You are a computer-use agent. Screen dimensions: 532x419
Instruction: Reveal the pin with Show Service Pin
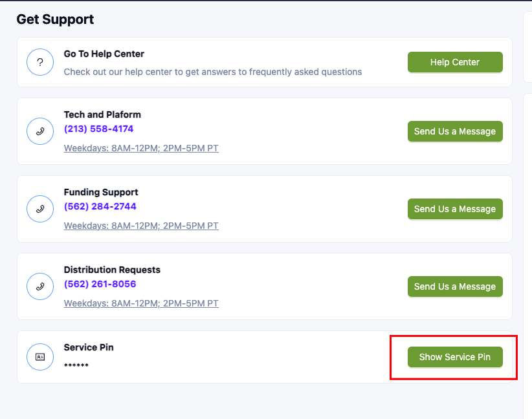[455, 357]
